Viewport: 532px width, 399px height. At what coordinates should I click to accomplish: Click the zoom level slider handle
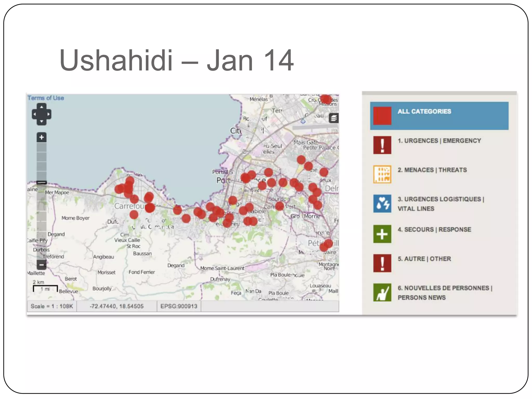42,183
